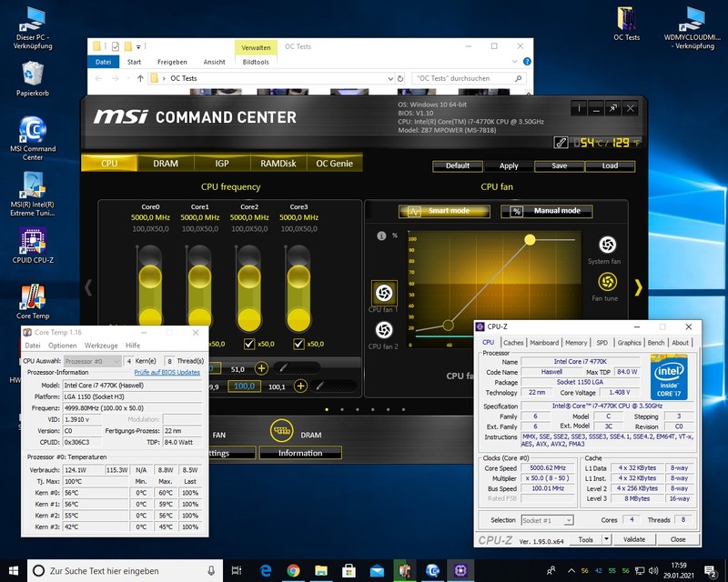Toggle the Core3 x50,0 checkbox

(x=298, y=344)
